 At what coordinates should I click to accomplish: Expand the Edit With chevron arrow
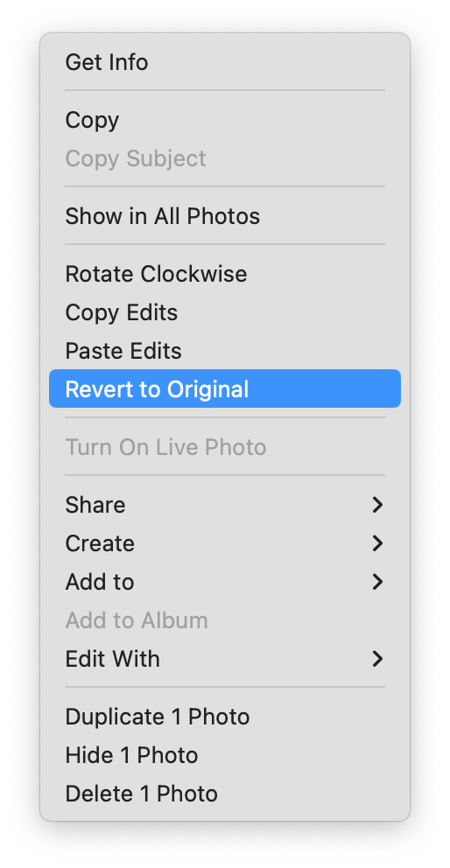pyautogui.click(x=377, y=659)
